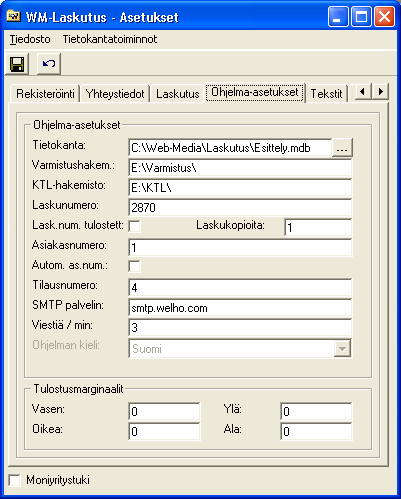Click the application icon in title bar
The height and width of the screenshot is (499, 401).
pos(14,16)
